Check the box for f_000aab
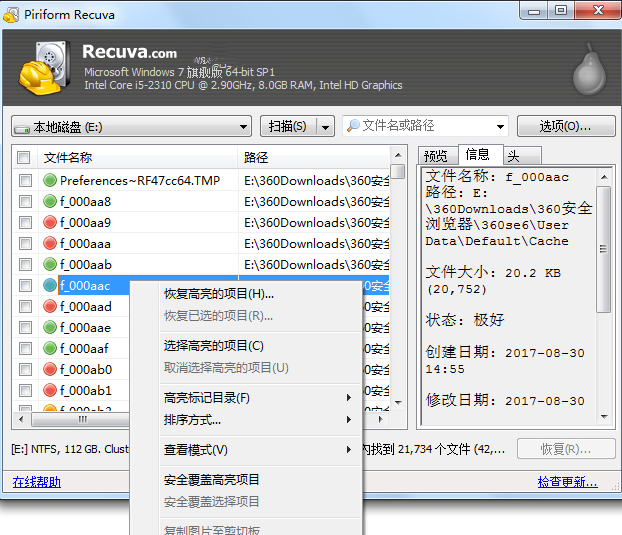This screenshot has width=622, height=535. pos(25,264)
